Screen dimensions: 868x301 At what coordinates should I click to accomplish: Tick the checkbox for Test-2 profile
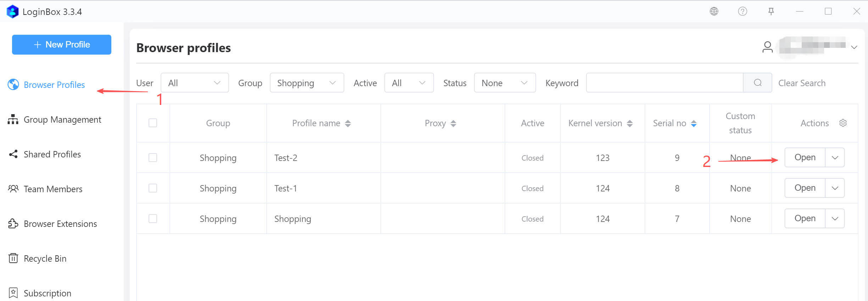tap(153, 157)
